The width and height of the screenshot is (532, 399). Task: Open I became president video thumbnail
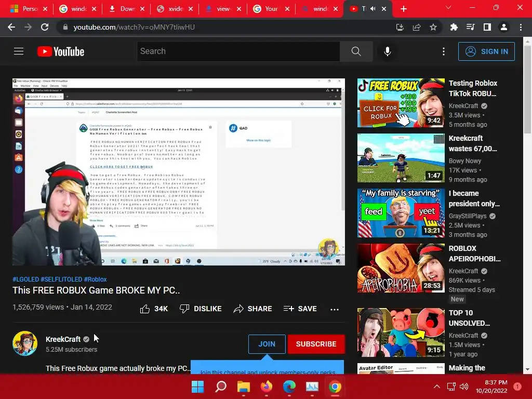coord(401,212)
